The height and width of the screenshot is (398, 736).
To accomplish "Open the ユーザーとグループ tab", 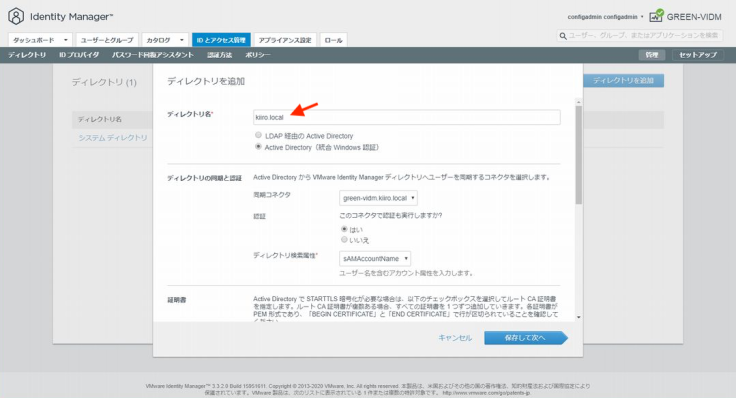I will click(107, 40).
